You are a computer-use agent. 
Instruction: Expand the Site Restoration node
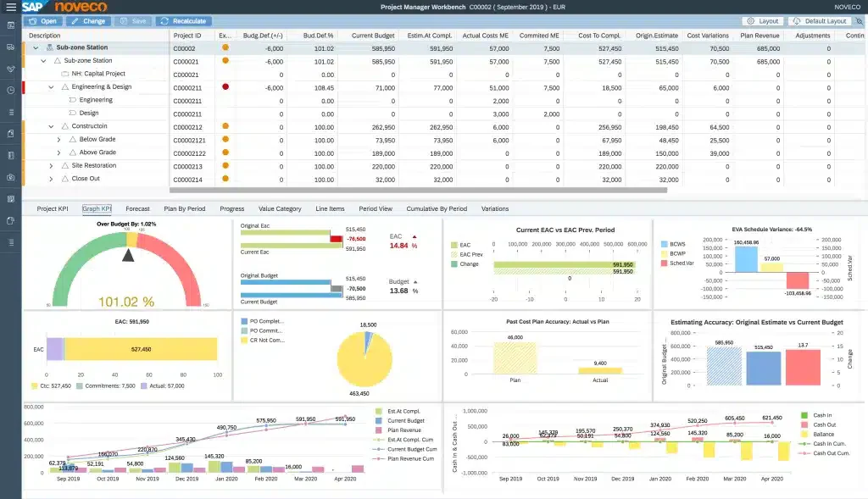tap(51, 165)
